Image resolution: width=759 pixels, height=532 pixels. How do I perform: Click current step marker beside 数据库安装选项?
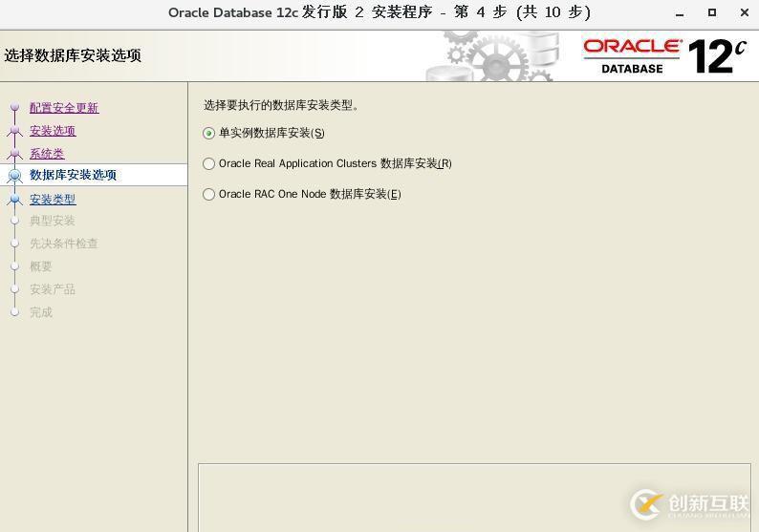click(15, 176)
